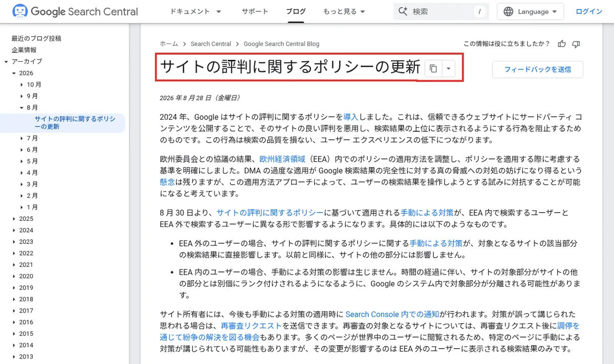Collapse the 8 月 archive month

pyautogui.click(x=21, y=108)
